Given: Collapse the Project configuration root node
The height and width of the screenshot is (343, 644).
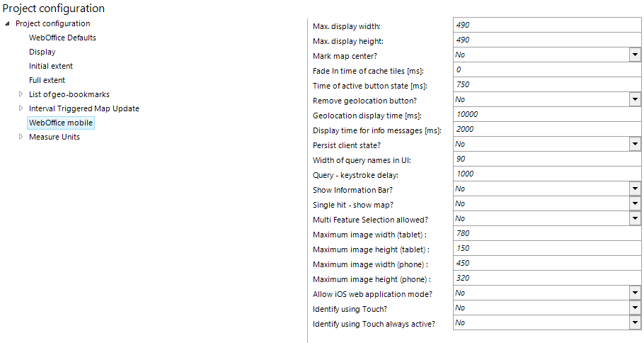Looking at the screenshot, I should [x=8, y=24].
